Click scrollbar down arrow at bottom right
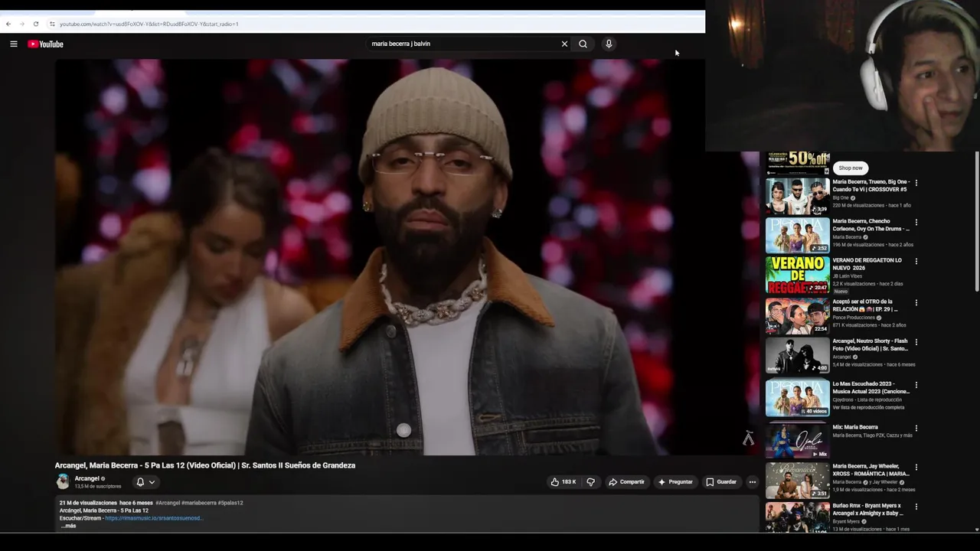This screenshot has height=551, width=980. [x=976, y=530]
